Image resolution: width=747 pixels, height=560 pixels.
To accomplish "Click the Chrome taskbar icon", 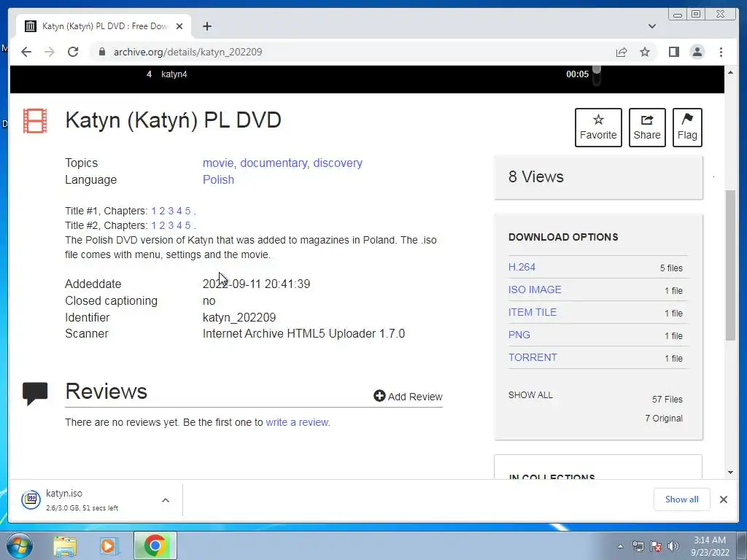I will point(155,545).
